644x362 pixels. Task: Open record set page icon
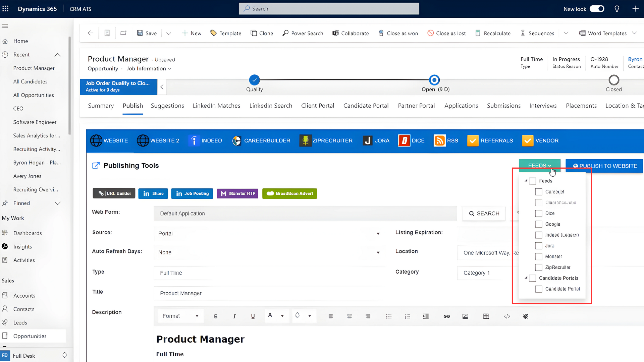(x=107, y=33)
